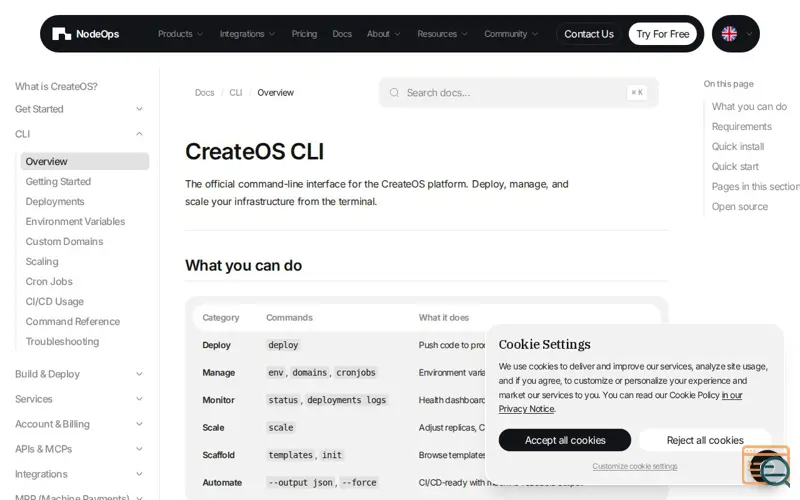The image size is (800, 500).
Task: Jump to What you can do section
Action: click(749, 107)
